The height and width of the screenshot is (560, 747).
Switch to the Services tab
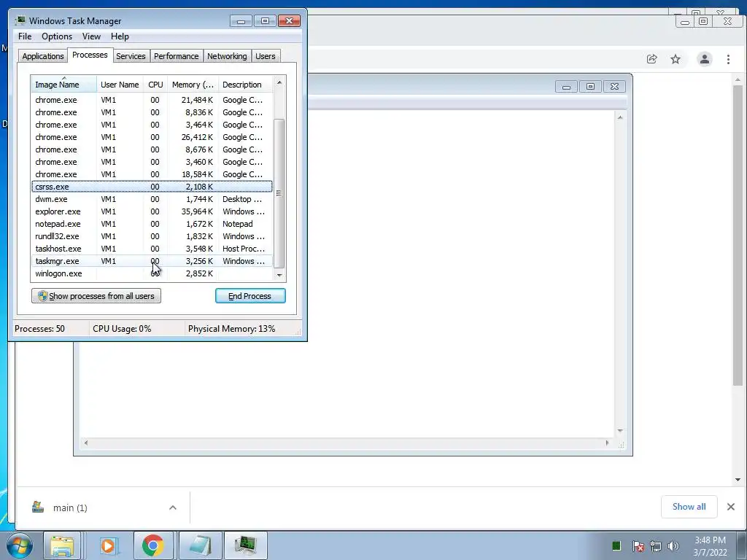[131, 56]
